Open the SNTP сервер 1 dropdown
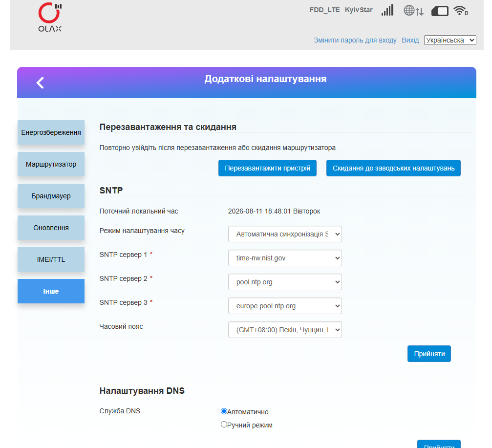The image size is (492, 448). [x=285, y=258]
